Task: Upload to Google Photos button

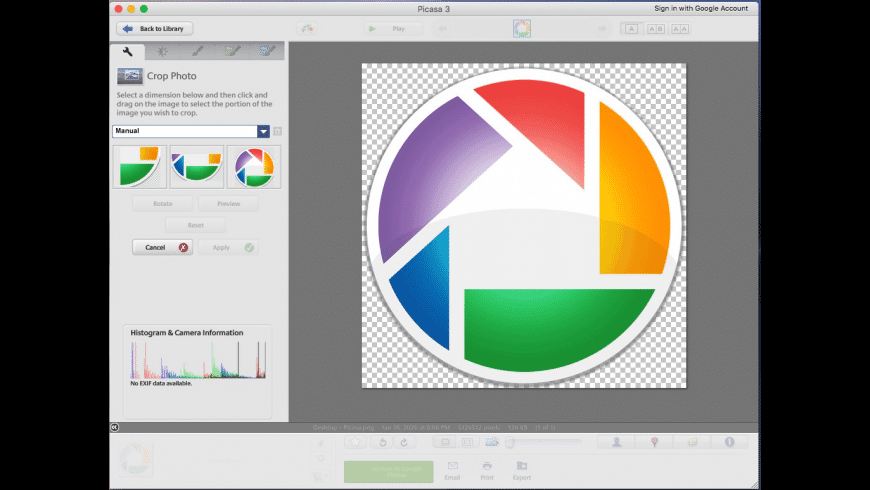Action: pos(388,472)
